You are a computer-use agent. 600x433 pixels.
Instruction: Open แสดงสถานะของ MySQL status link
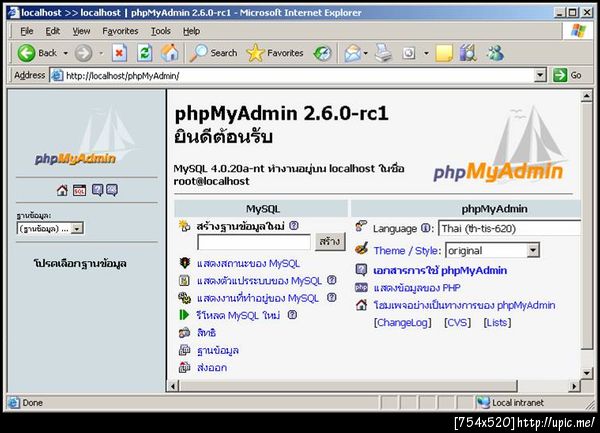248,263
